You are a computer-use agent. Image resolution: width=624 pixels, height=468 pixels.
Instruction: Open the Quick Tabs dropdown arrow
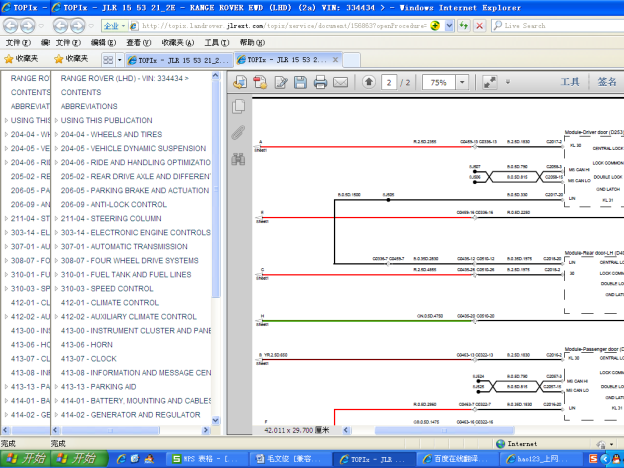[x=119, y=60]
